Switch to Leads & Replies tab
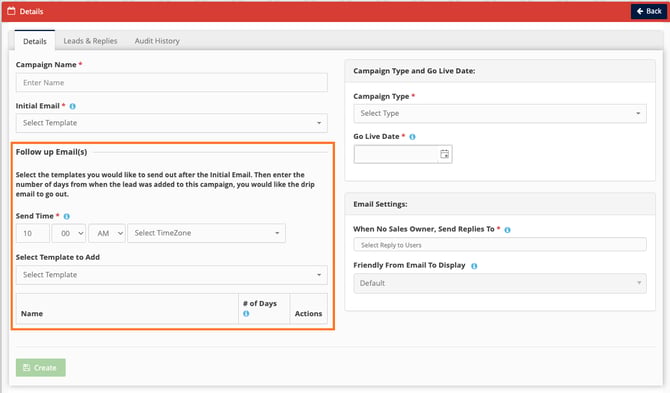The image size is (670, 393). [90, 41]
